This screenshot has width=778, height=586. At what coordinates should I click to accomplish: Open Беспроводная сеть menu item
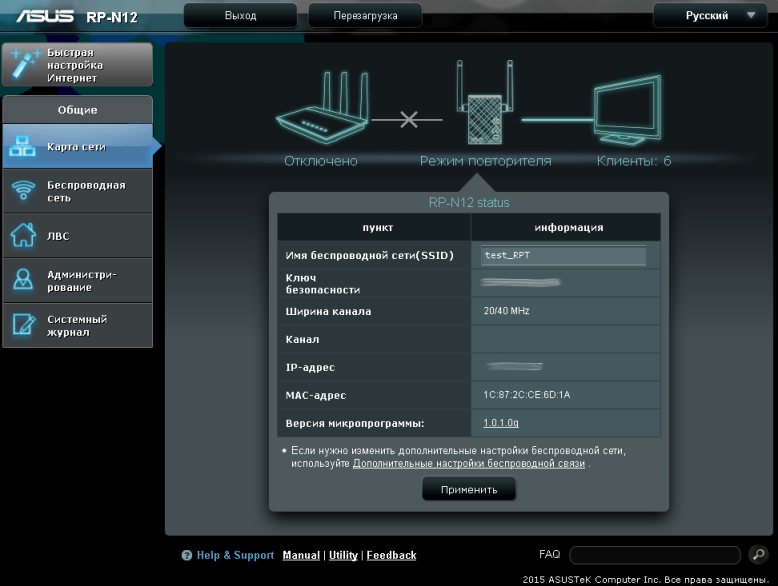point(77,192)
